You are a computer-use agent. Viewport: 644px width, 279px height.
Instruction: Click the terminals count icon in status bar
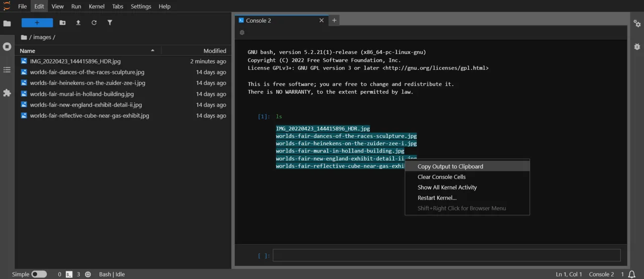(x=70, y=274)
